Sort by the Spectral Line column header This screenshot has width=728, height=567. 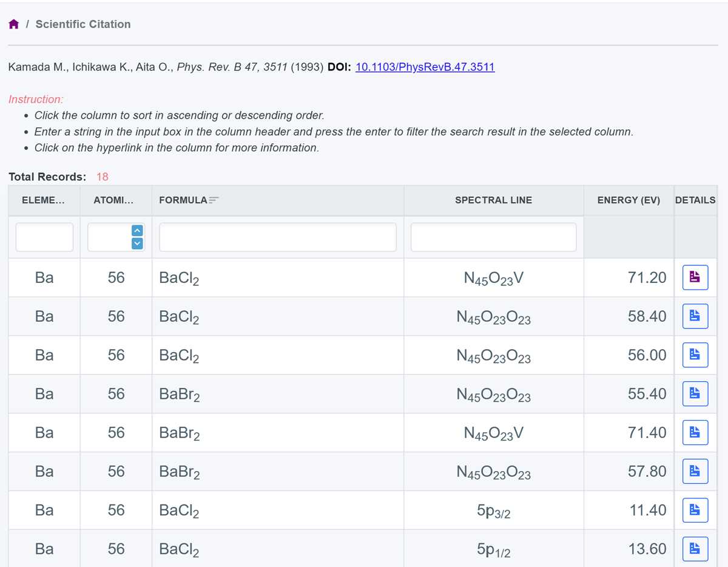pos(493,200)
